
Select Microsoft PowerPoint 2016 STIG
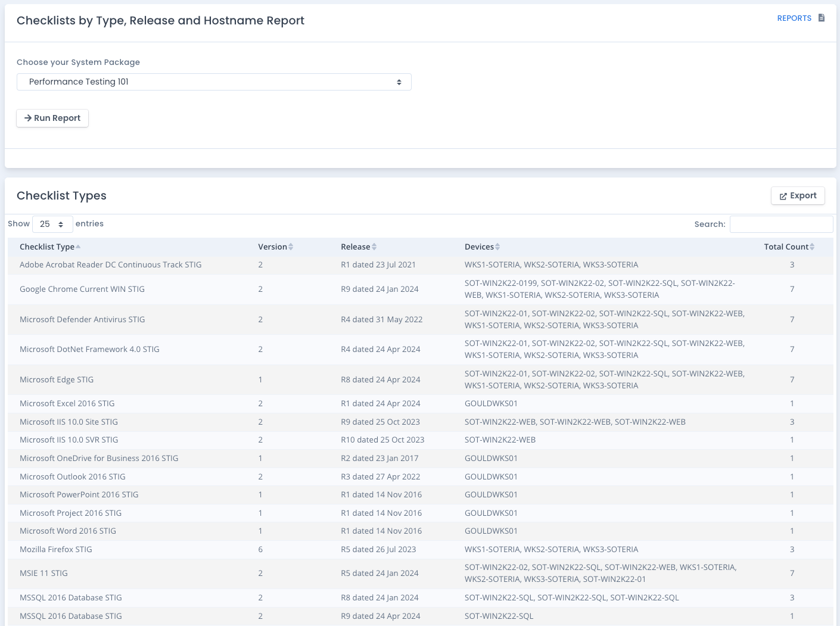pos(79,494)
